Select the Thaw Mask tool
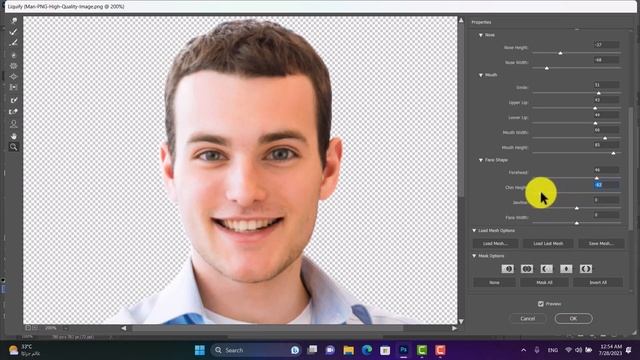 click(13, 111)
